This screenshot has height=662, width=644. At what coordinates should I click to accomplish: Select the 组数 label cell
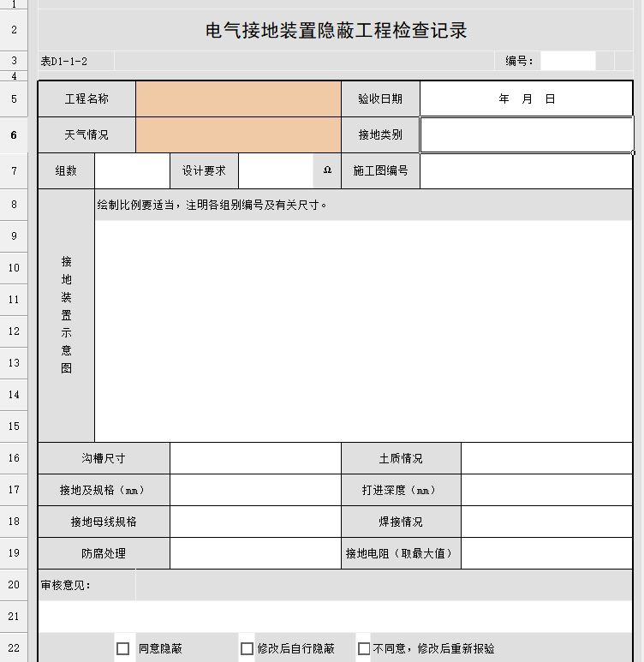tap(66, 170)
